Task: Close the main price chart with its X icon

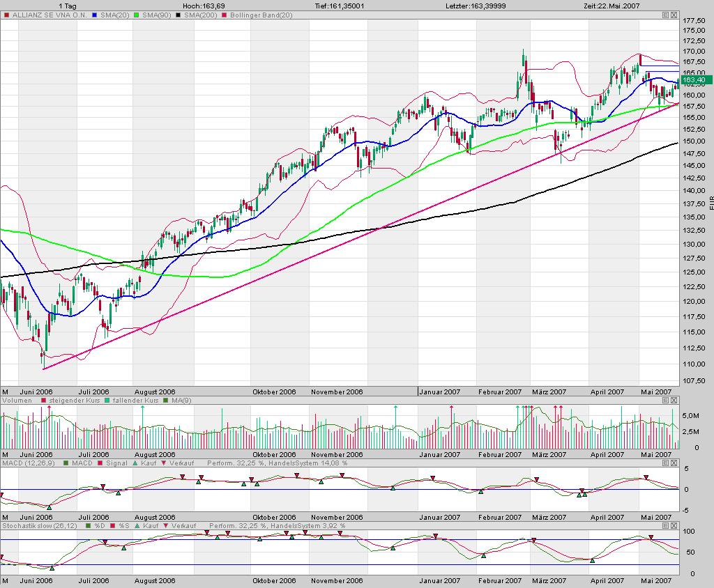Action: 674,15
